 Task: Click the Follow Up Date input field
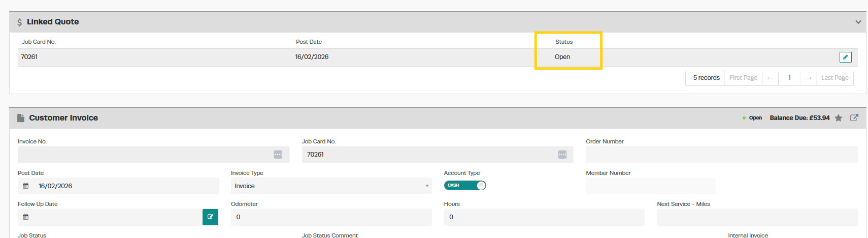click(x=110, y=217)
